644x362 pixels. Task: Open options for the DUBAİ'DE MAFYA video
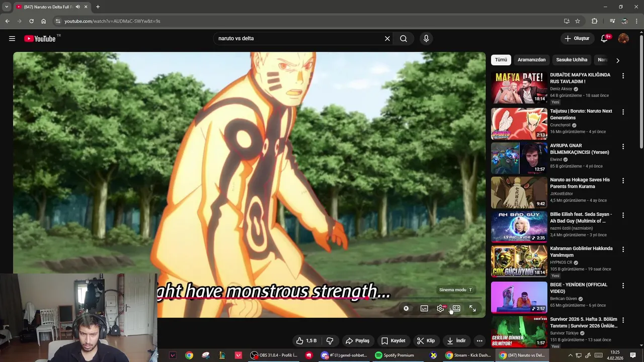(x=623, y=76)
